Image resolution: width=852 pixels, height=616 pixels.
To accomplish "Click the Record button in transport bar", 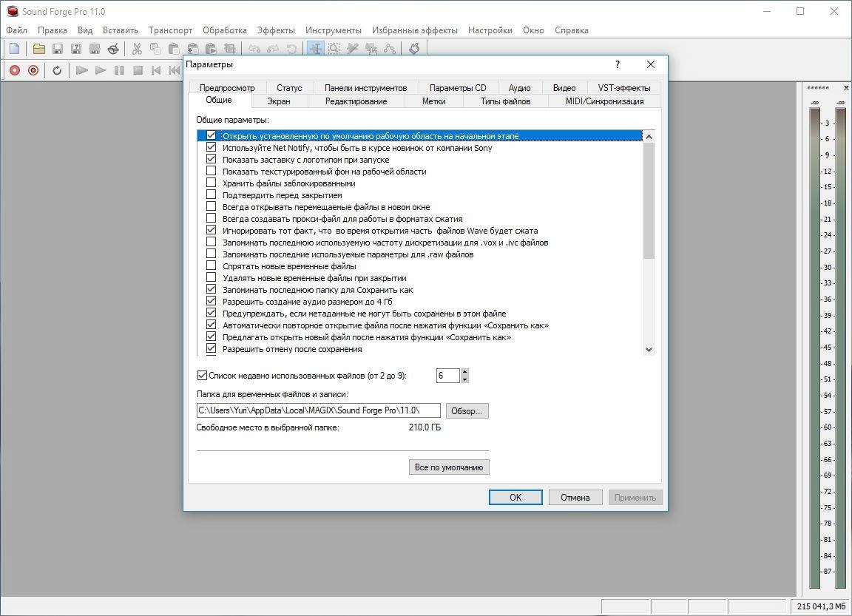I will coord(15,70).
